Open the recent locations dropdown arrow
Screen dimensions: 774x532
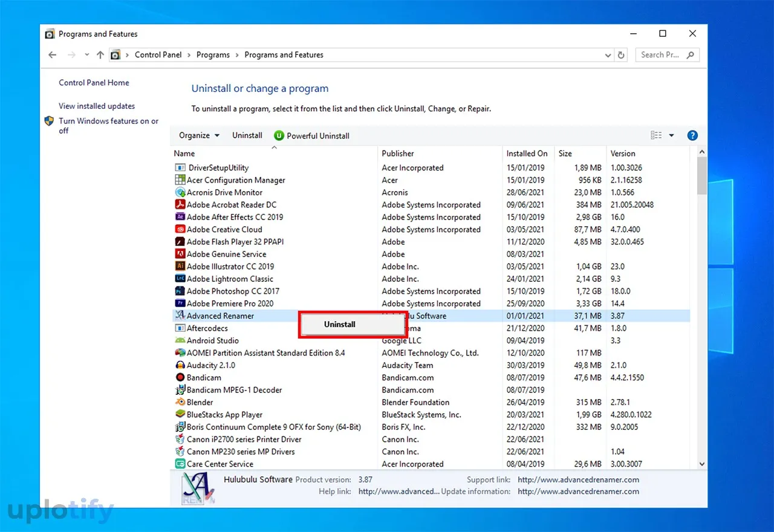click(x=86, y=54)
